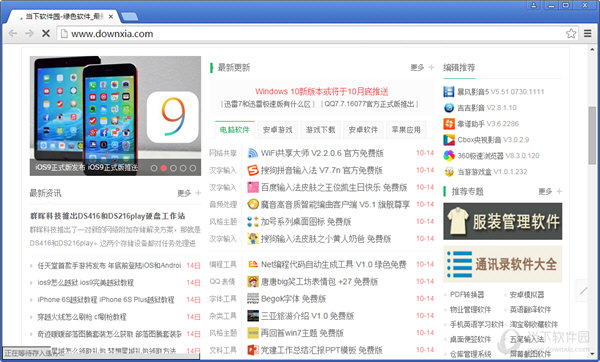Open the 群晖科技推出DS416 news headline

click(108, 216)
